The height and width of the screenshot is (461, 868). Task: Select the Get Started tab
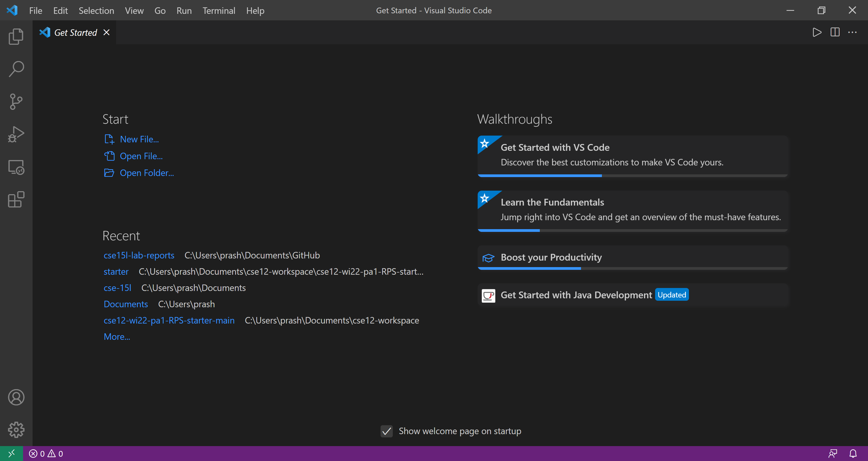pyautogui.click(x=75, y=32)
